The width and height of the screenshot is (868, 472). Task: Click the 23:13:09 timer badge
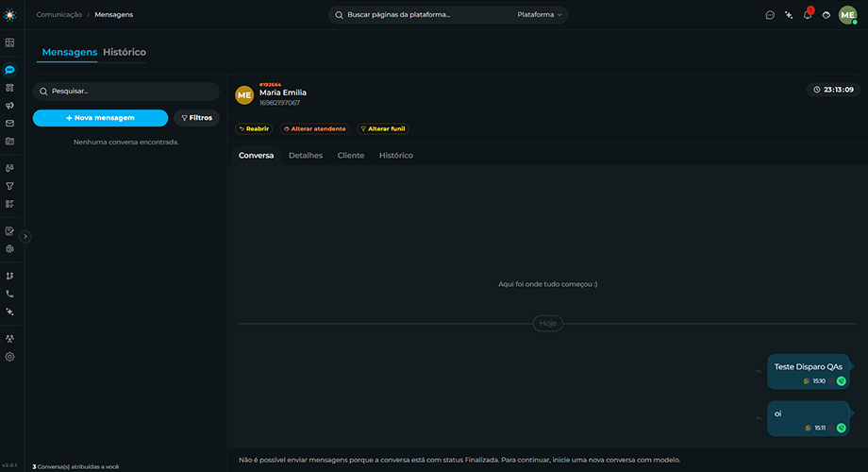pyautogui.click(x=833, y=90)
